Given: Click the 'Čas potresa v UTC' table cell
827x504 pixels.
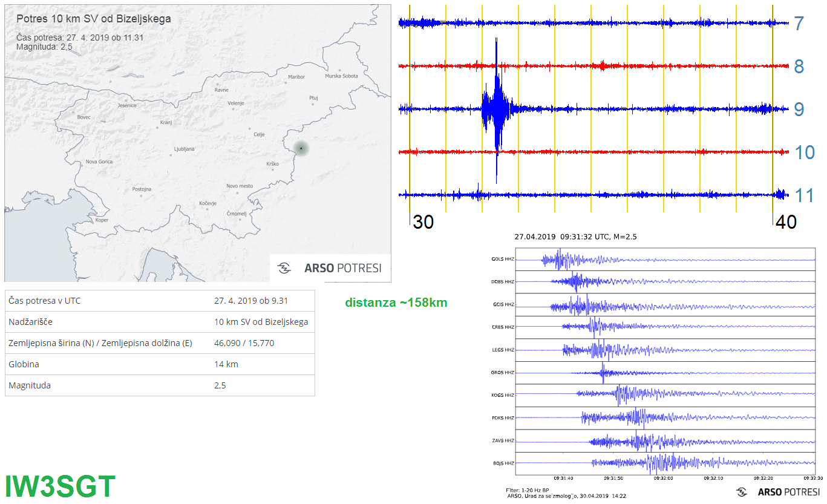Looking at the screenshot, I should click(44, 301).
